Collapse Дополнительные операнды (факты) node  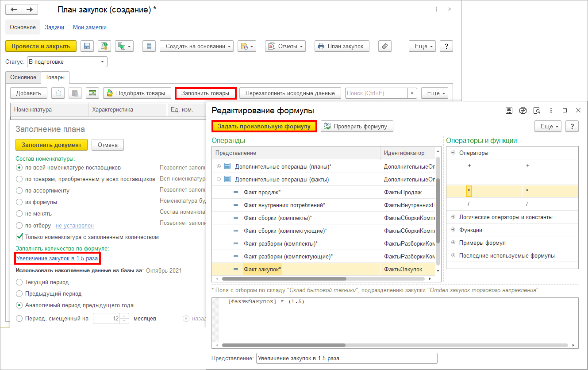coord(219,179)
